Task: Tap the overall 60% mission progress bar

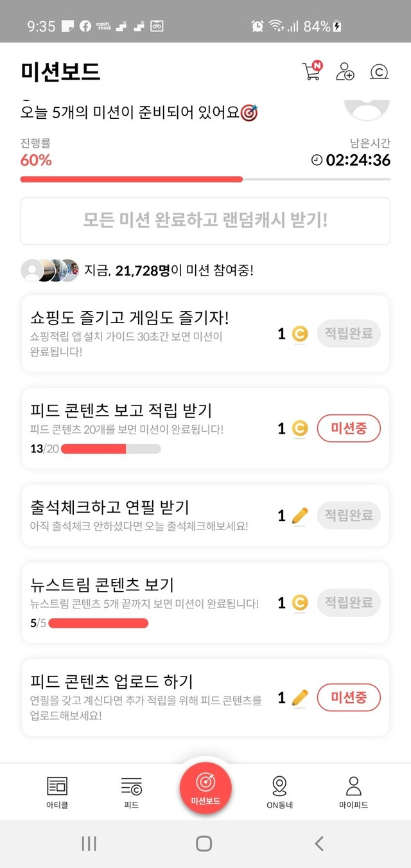Action: pyautogui.click(x=205, y=179)
